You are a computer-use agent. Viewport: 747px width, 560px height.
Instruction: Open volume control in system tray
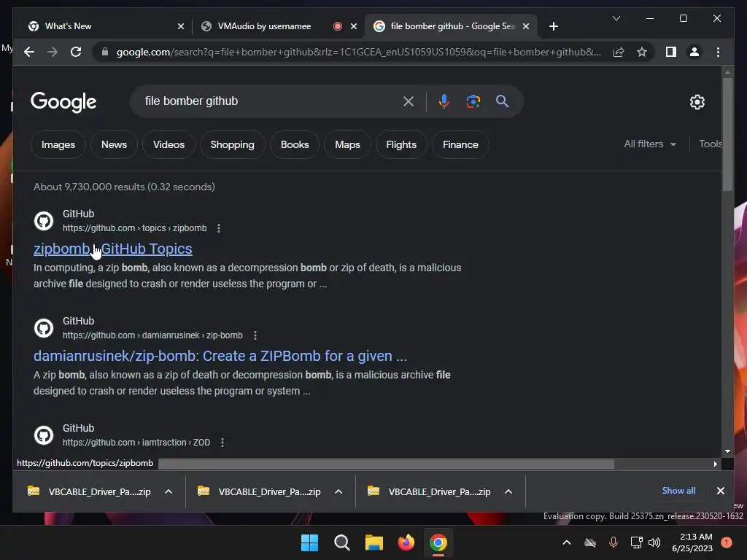coord(654,542)
